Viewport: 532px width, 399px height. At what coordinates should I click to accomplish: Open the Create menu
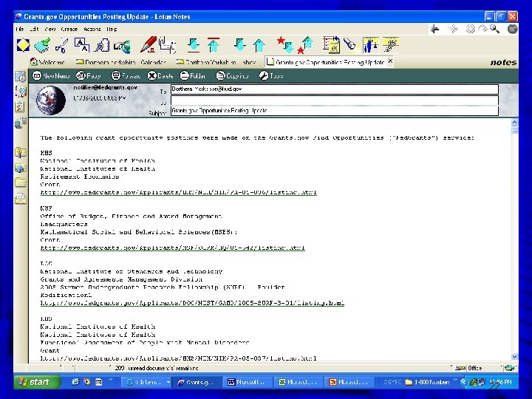[69, 29]
